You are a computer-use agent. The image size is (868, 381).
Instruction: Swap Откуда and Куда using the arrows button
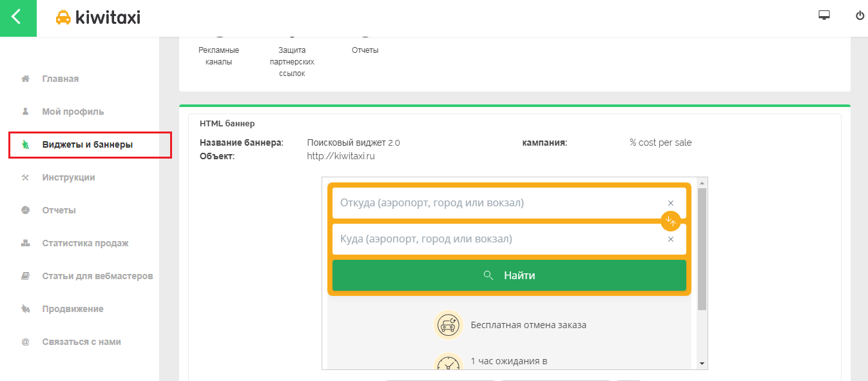pyautogui.click(x=670, y=221)
